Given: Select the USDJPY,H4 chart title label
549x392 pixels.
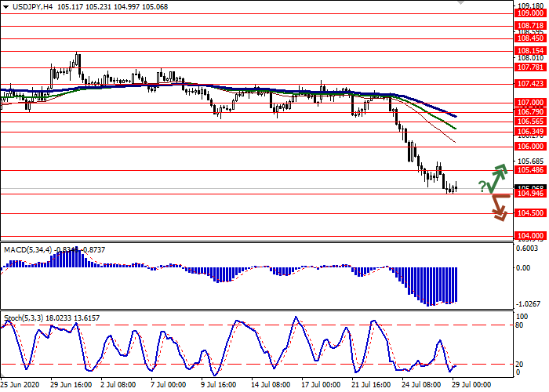Looking at the screenshot, I should (x=28, y=7).
